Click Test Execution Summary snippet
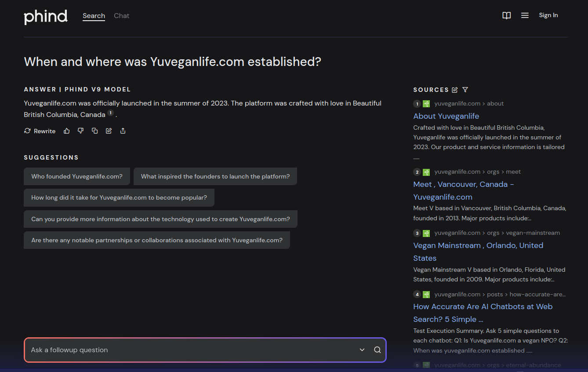This screenshot has width=588, height=372. [x=490, y=340]
